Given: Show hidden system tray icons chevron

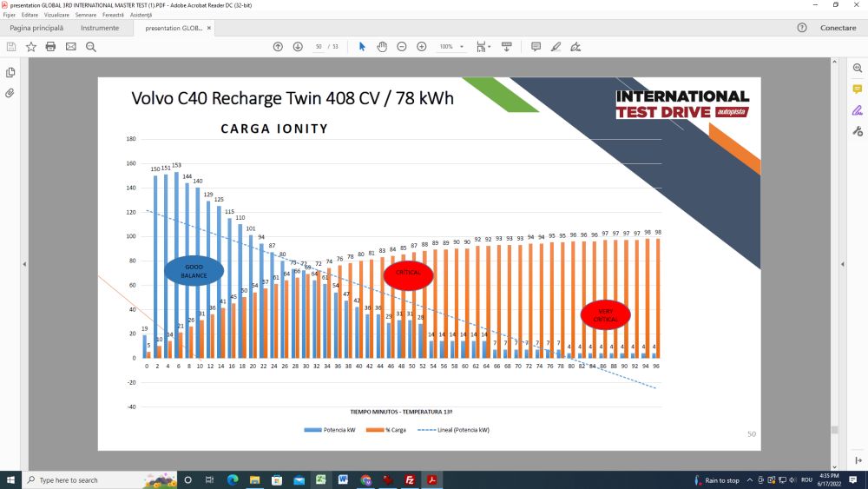Looking at the screenshot, I should coord(750,480).
